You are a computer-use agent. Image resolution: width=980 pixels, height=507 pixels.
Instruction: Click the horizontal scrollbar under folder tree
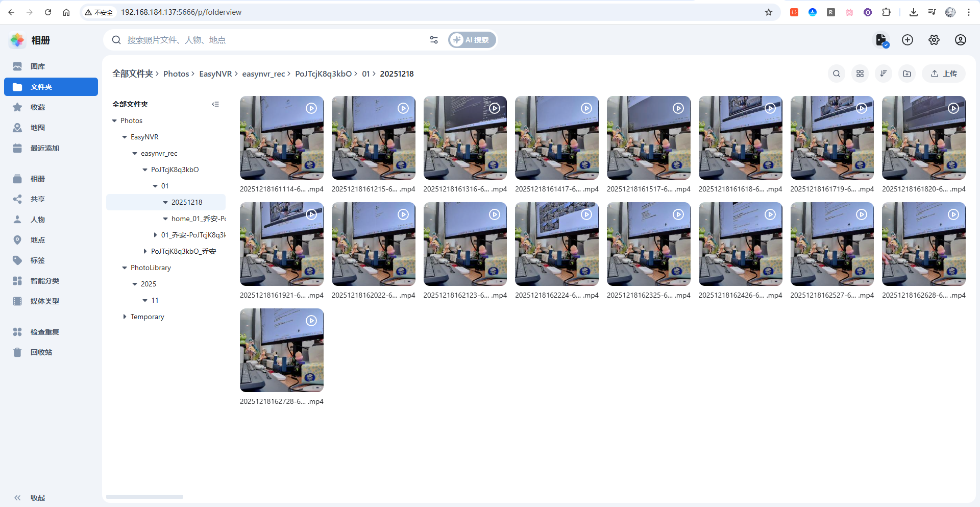pyautogui.click(x=144, y=497)
